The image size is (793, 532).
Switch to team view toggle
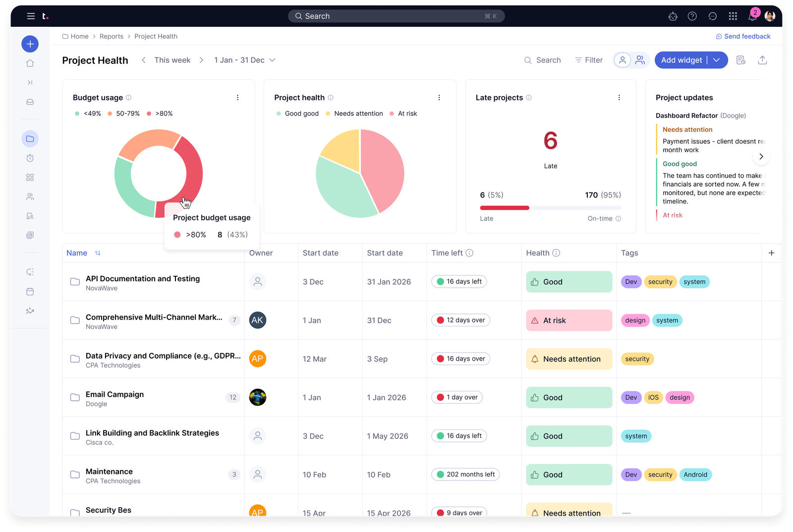(640, 60)
